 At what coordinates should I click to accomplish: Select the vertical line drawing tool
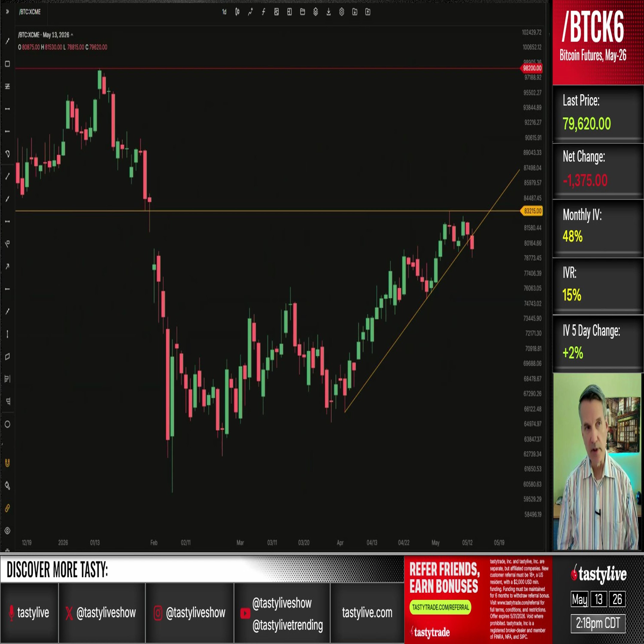point(7,334)
